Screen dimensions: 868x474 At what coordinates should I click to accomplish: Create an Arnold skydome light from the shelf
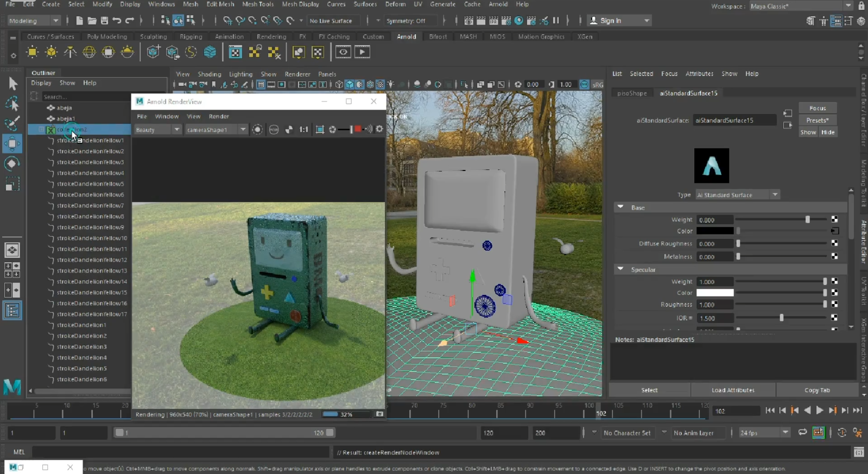click(89, 52)
